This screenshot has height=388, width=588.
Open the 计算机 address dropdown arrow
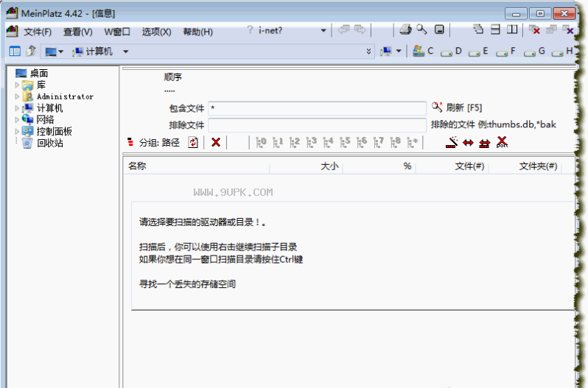[x=125, y=52]
